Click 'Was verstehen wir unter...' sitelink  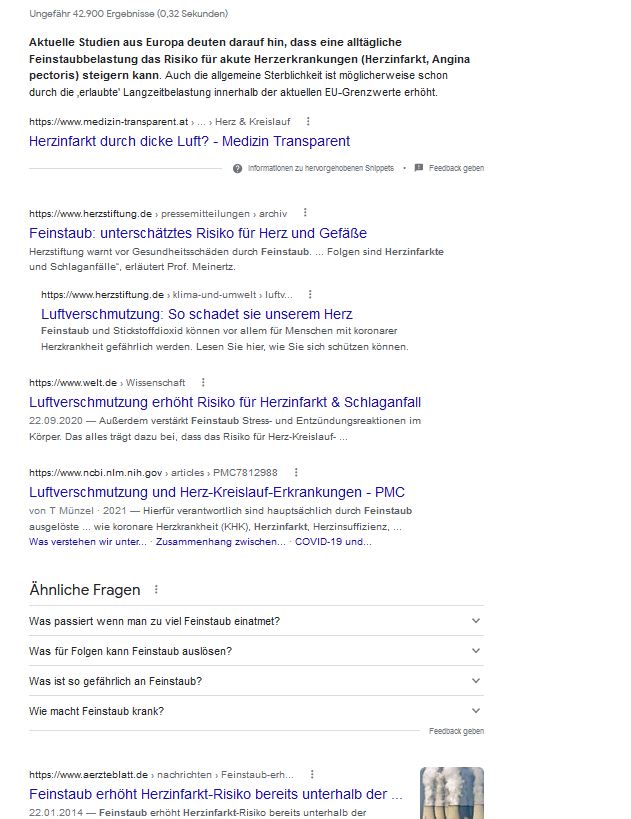tap(87, 542)
